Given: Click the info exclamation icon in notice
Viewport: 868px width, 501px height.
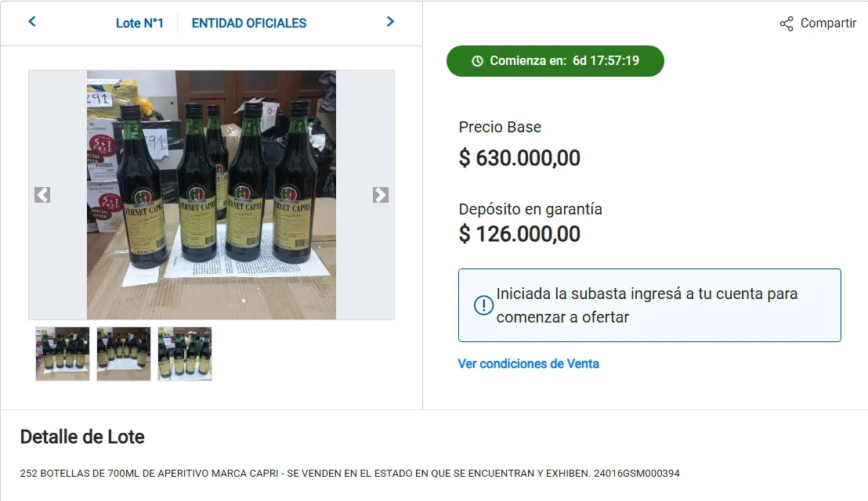Looking at the screenshot, I should 483,305.
